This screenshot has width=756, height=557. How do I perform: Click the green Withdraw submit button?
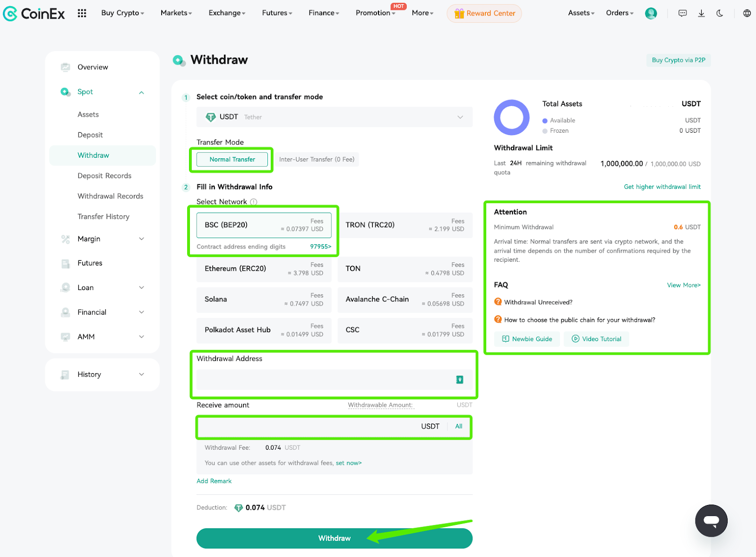[335, 538]
